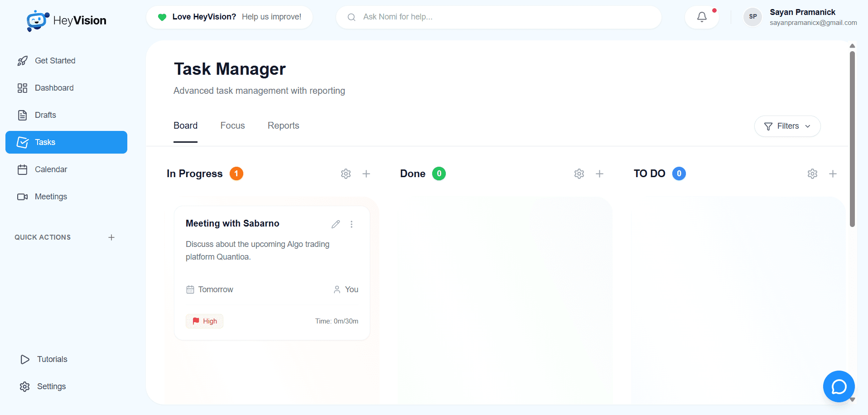Image resolution: width=868 pixels, height=415 pixels.
Task: Click the vertical scrollbar thumb
Action: (x=852, y=138)
